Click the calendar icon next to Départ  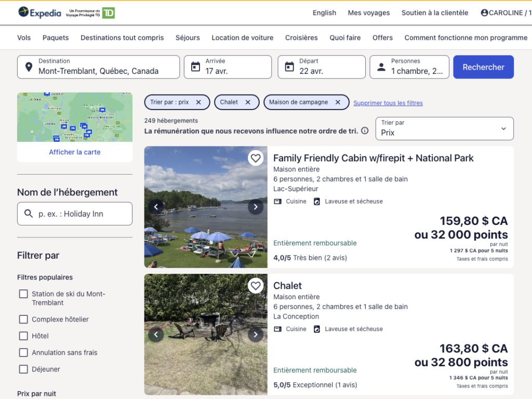[288, 66]
